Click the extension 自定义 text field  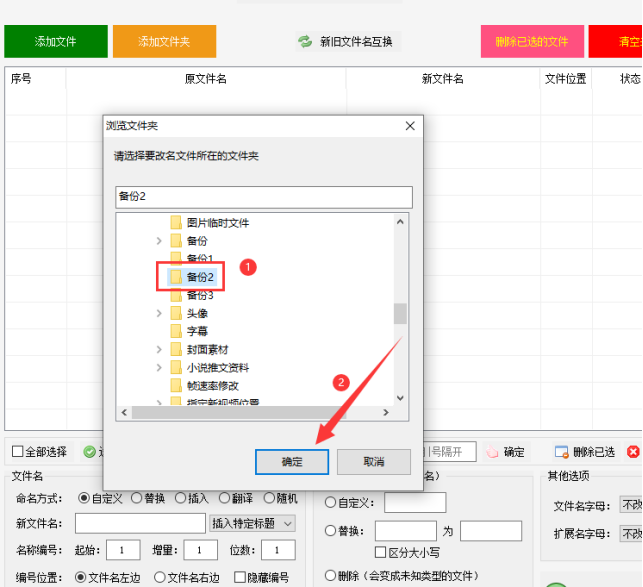click(415, 502)
